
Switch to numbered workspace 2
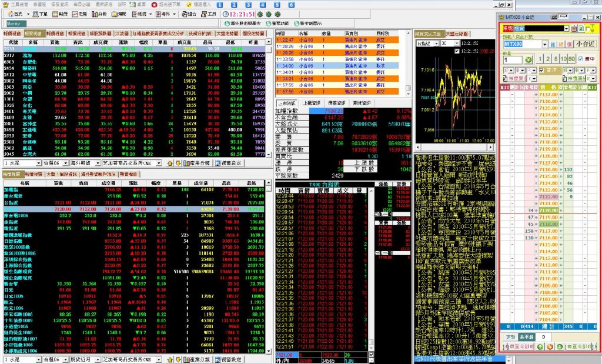click(234, 5)
